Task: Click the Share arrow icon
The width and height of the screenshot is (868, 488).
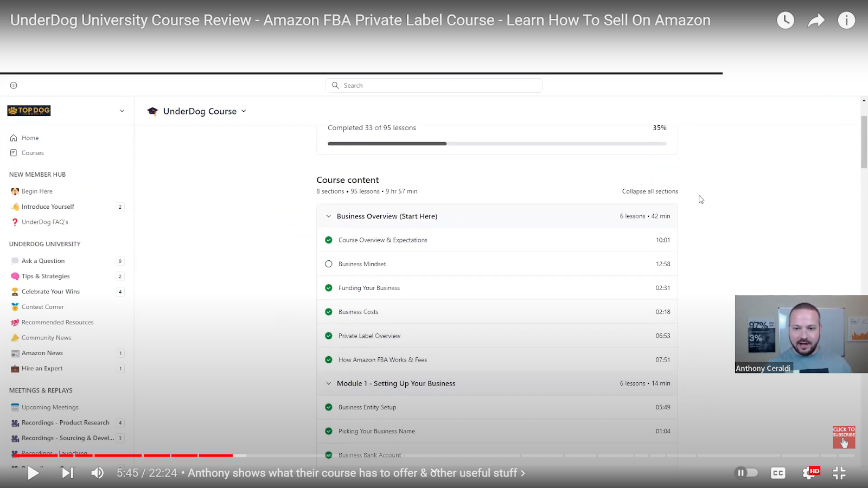Action: 816,21
